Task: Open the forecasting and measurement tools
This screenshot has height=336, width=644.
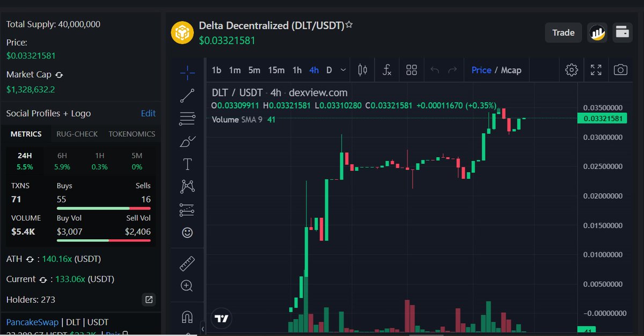Action: pos(187,210)
